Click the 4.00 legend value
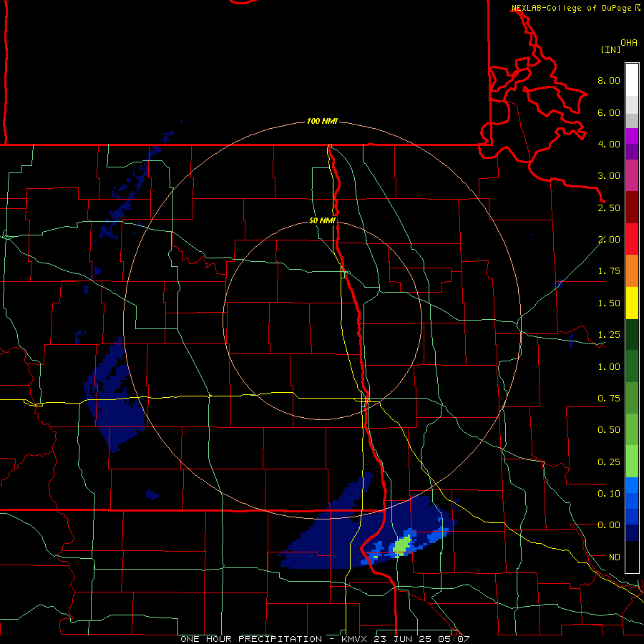 point(609,144)
